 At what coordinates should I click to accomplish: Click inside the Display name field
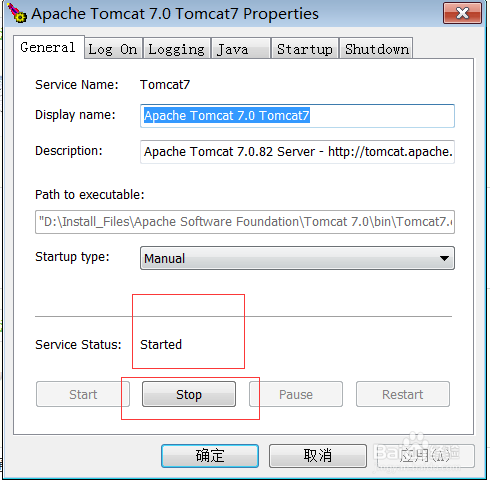[297, 116]
